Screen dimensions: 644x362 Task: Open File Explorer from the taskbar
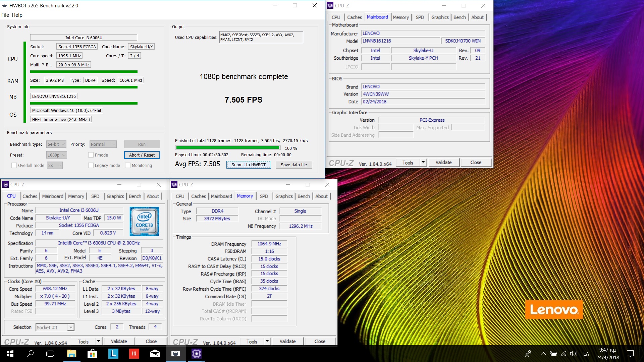pyautogui.click(x=72, y=354)
